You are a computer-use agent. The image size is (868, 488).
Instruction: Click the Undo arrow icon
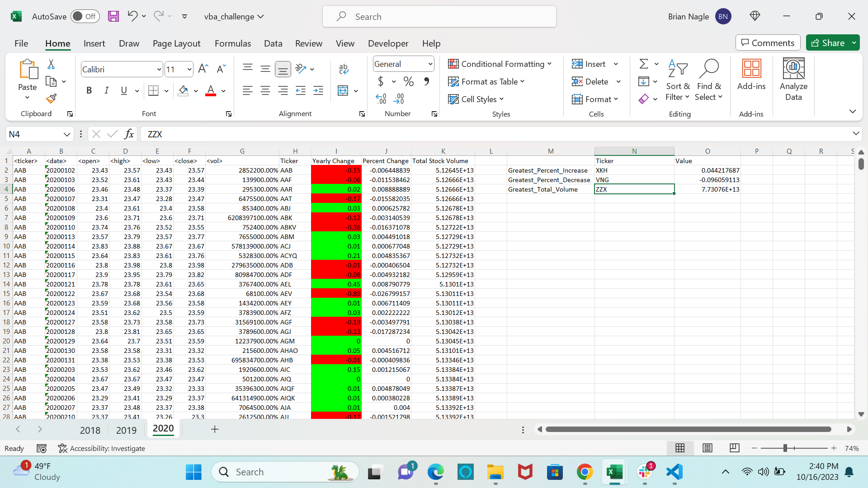tap(132, 16)
